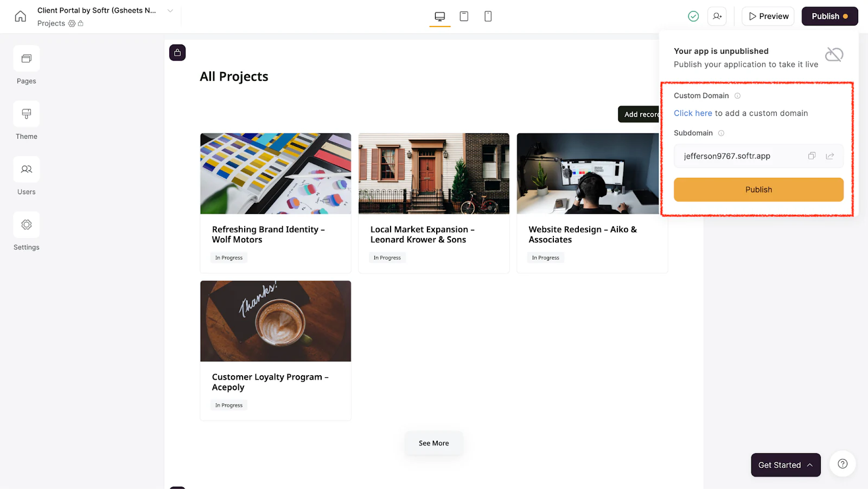868x489 pixels.
Task: Open the Users panel
Action: click(x=27, y=169)
